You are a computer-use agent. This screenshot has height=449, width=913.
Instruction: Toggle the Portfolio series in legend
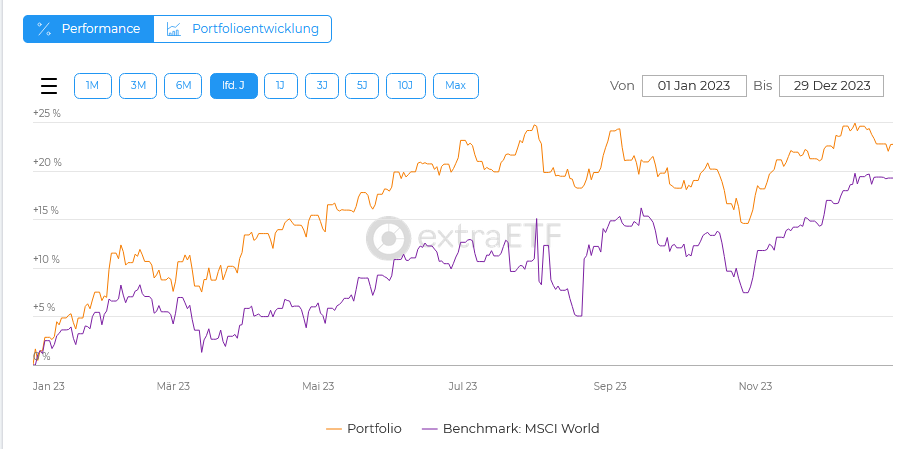tap(374, 429)
